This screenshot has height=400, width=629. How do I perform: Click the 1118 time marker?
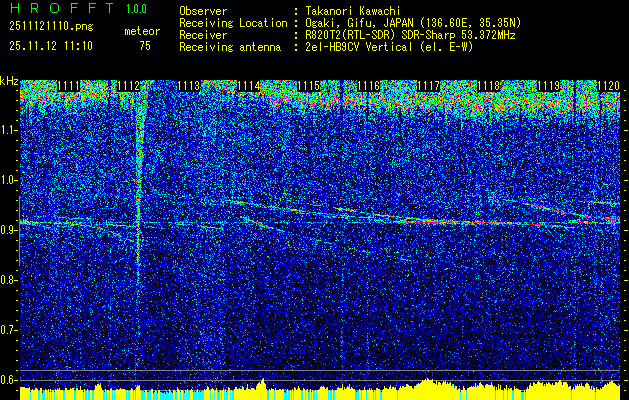click(x=489, y=86)
